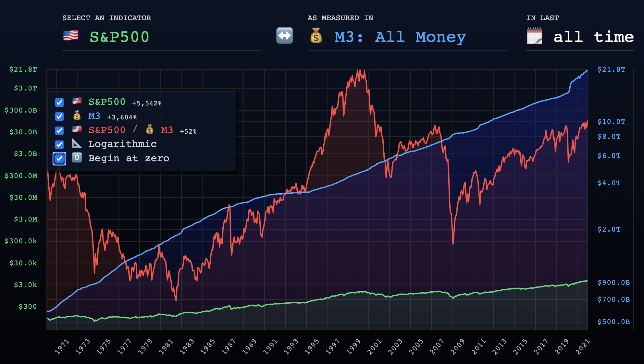Uncheck the Begin at zero checkbox
Screen dimensions: 644x364
coord(59,159)
